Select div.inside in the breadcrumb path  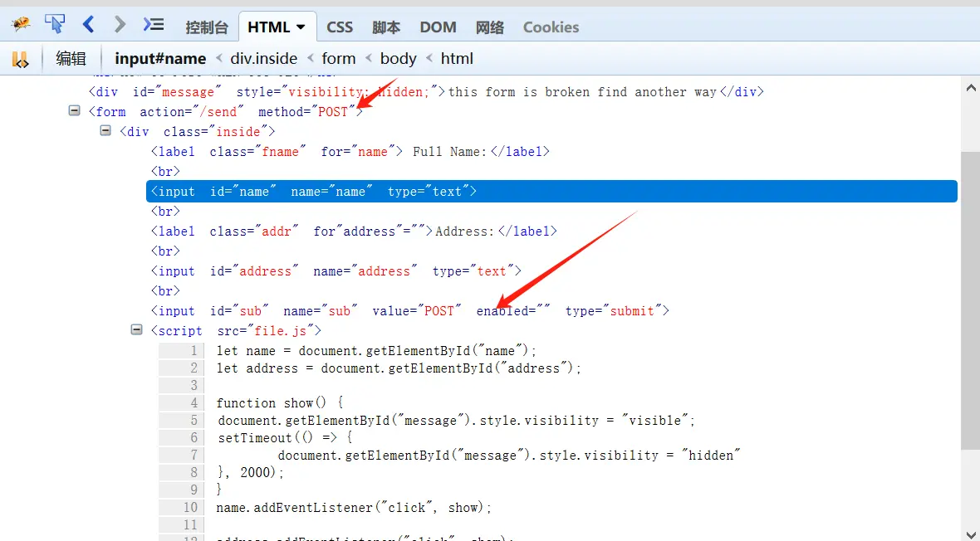[x=263, y=58]
